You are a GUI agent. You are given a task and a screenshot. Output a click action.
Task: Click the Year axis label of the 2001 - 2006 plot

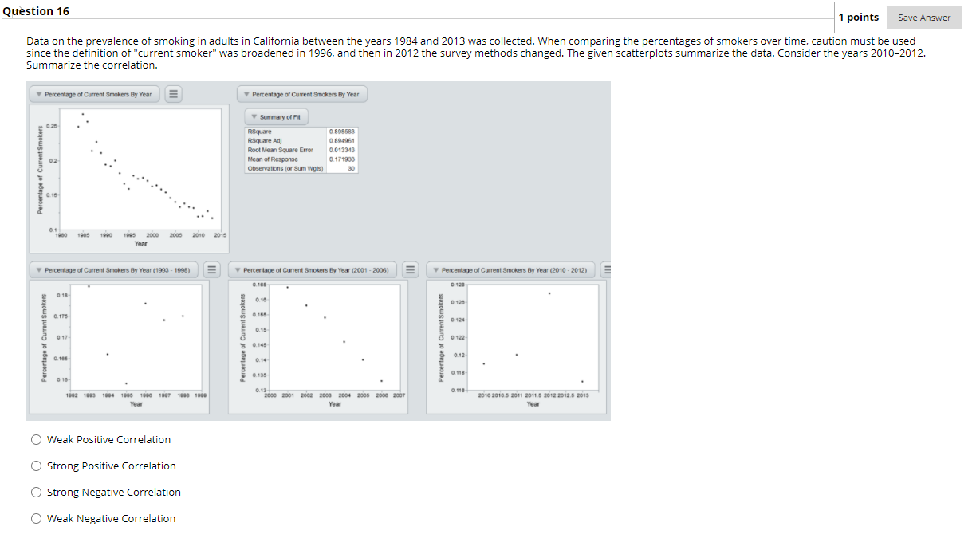(x=335, y=404)
